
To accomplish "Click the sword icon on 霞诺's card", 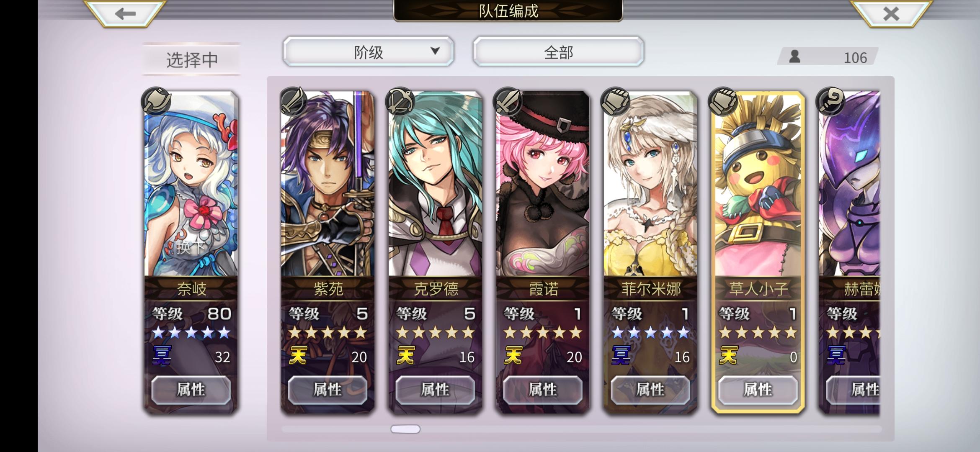I will (508, 101).
